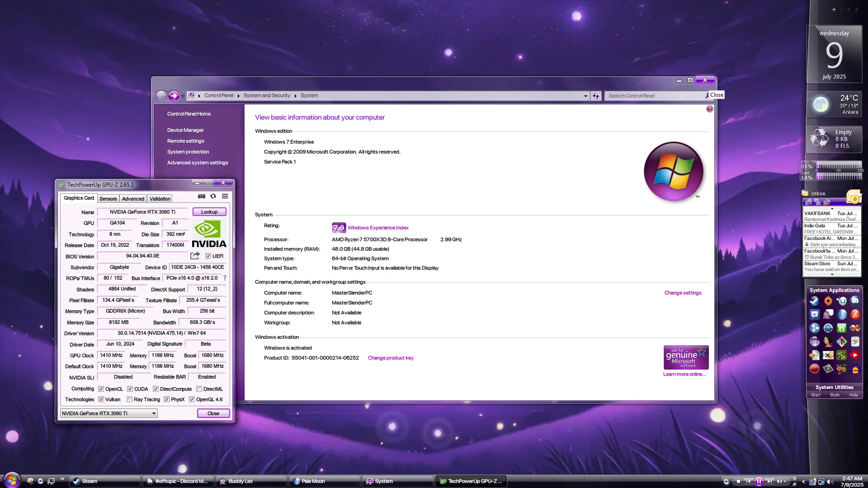
Task: Click the Windows Start orb
Action: pyautogui.click(x=12, y=480)
